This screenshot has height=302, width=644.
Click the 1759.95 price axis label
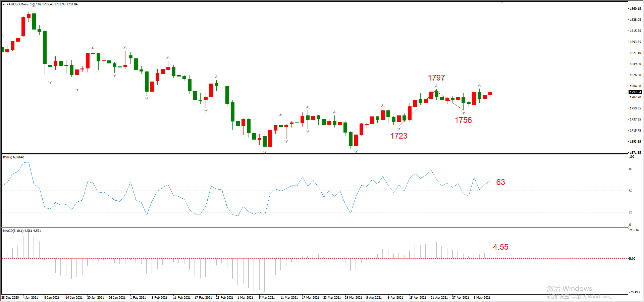(635, 108)
